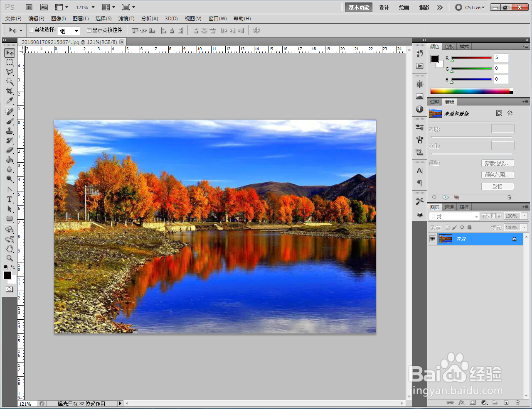
Task: Select the Polygonal Lasso tool
Action: tap(10, 72)
